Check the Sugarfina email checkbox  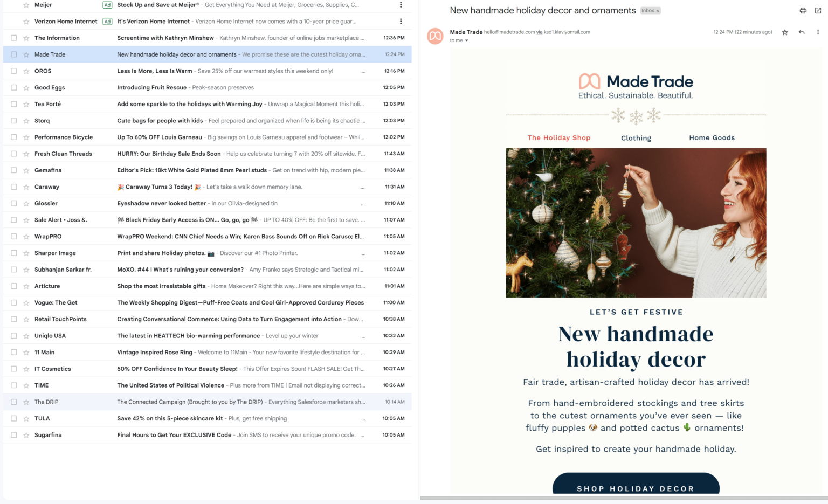point(13,435)
